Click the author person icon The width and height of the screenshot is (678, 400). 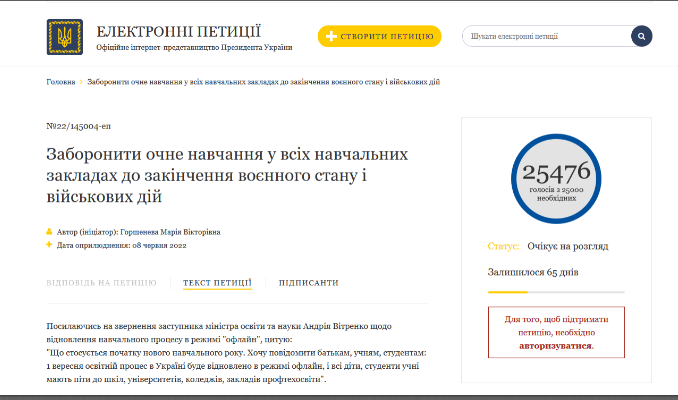tap(49, 231)
